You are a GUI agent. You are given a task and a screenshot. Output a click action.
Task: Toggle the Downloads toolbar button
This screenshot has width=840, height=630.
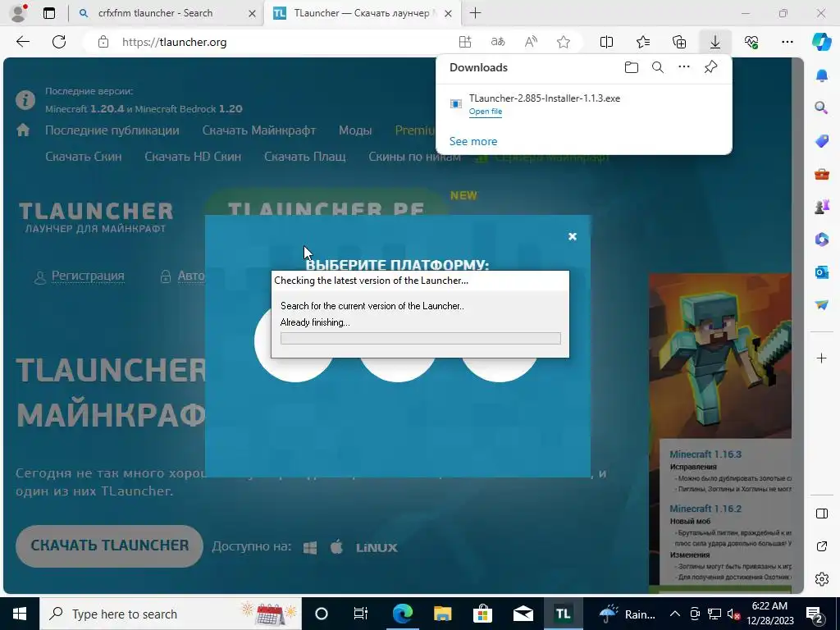coord(715,42)
